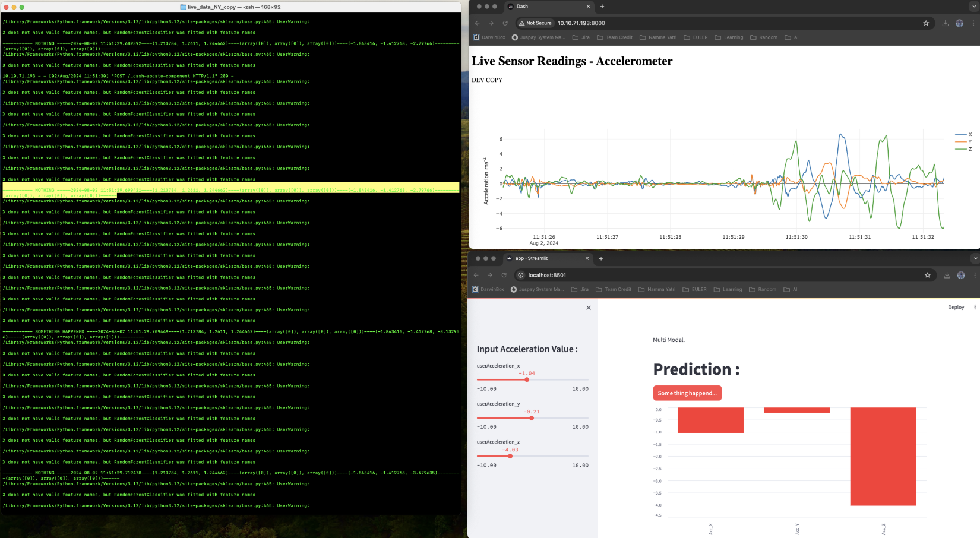The width and height of the screenshot is (980, 538).
Task: Click the Multi Modal. text in the Streamlit app
Action: (669, 340)
